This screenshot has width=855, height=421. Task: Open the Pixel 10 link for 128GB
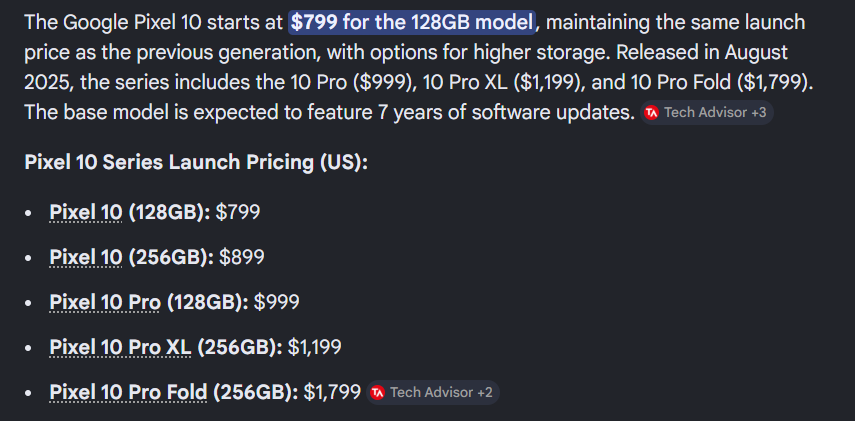click(x=85, y=212)
